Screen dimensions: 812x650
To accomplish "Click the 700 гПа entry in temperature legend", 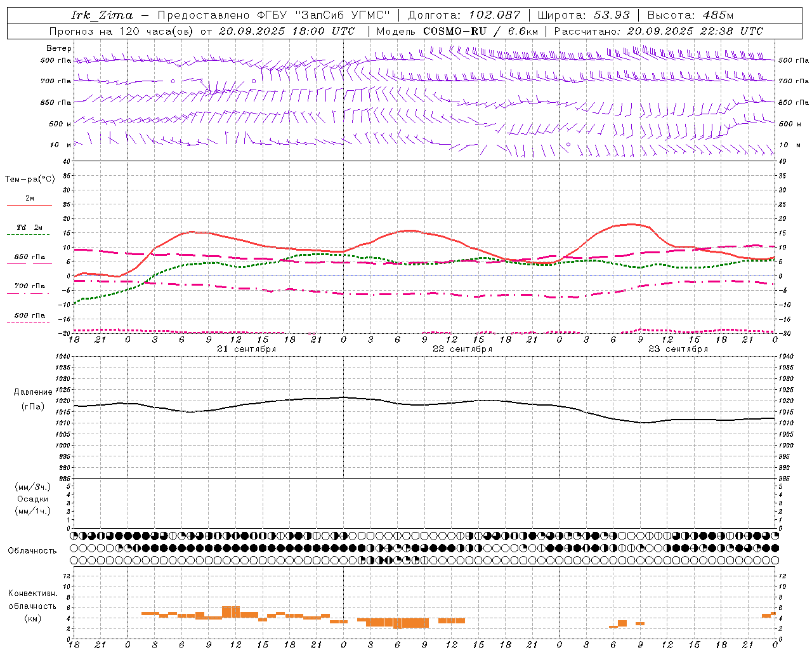I will pyautogui.click(x=30, y=286).
